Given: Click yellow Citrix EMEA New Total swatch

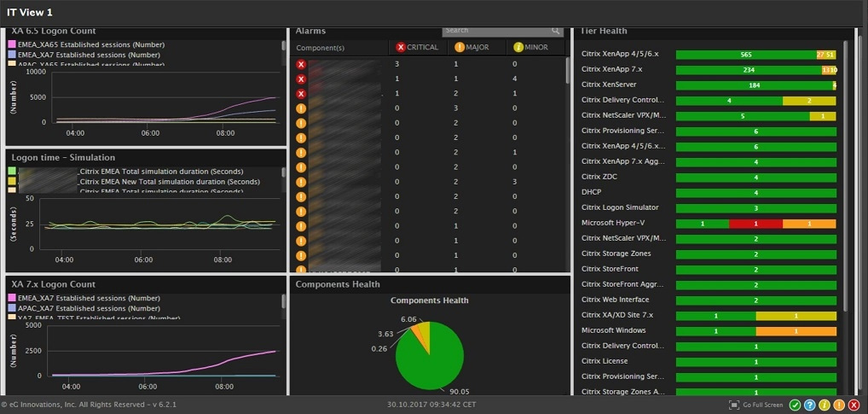Looking at the screenshot, I should [12, 182].
